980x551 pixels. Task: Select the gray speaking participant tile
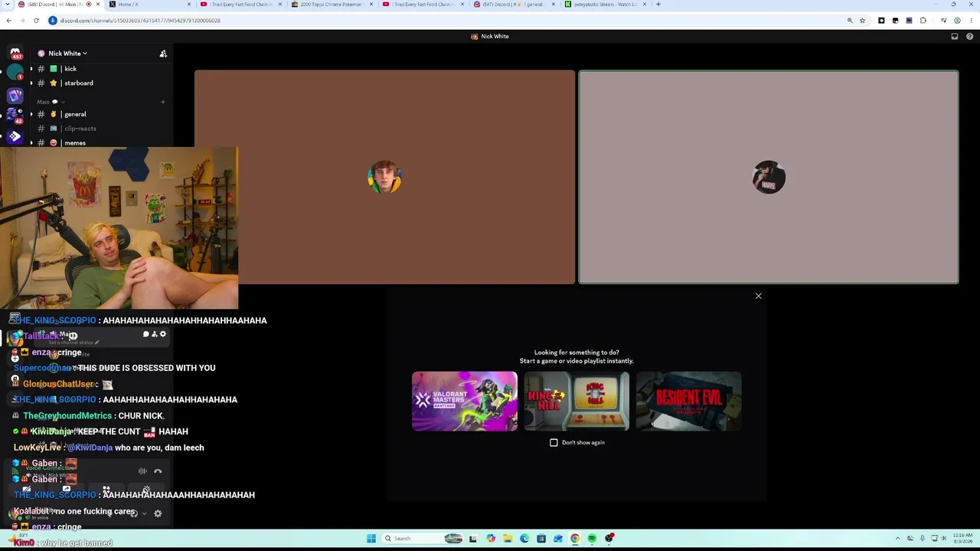[x=769, y=177]
